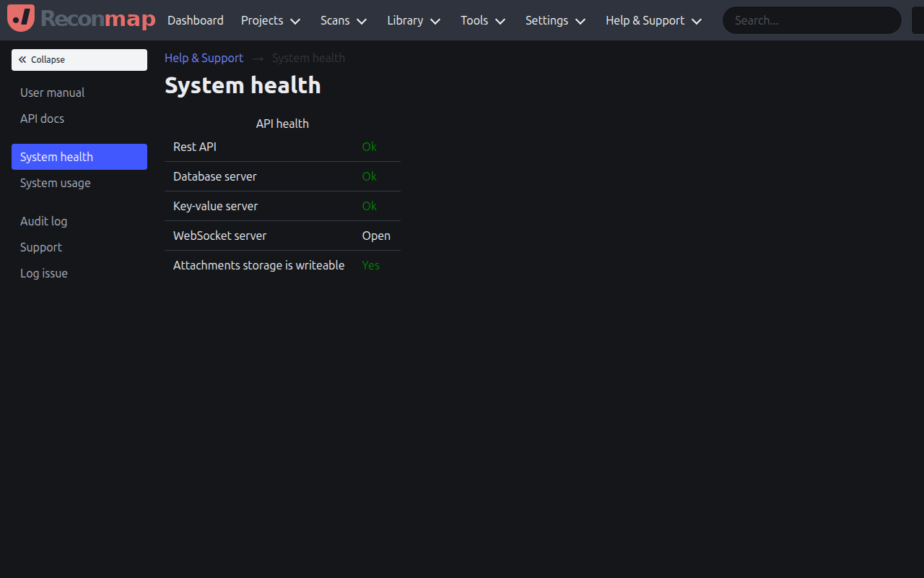Open the Library dropdown
The height and width of the screenshot is (578, 924).
(x=413, y=20)
